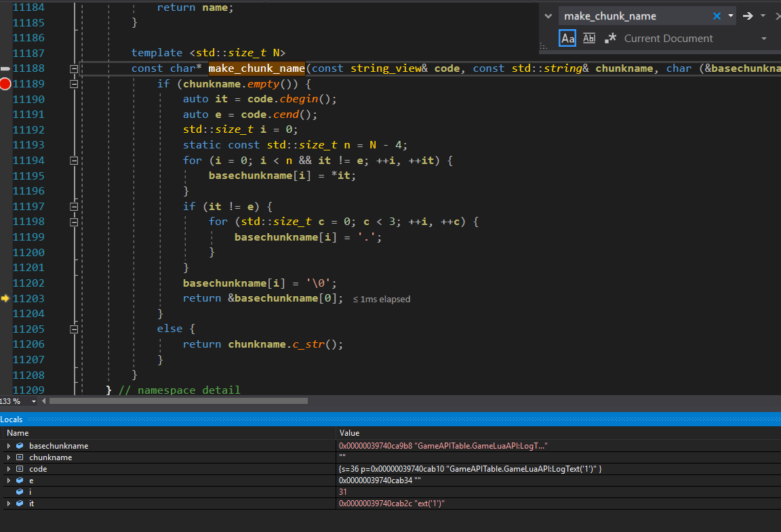Click the breakpoint indicator in the margin of line 11188
This screenshot has width=781, height=532.
tap(5, 68)
